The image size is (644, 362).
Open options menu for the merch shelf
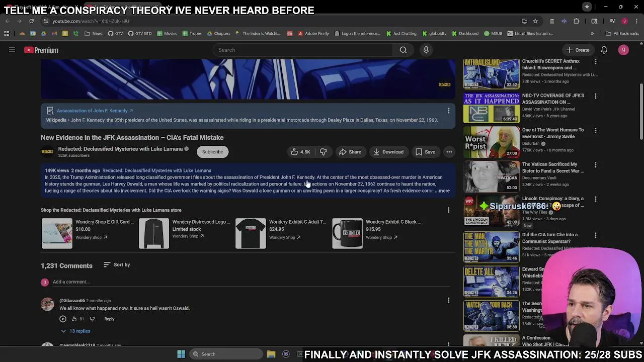pyautogui.click(x=448, y=210)
